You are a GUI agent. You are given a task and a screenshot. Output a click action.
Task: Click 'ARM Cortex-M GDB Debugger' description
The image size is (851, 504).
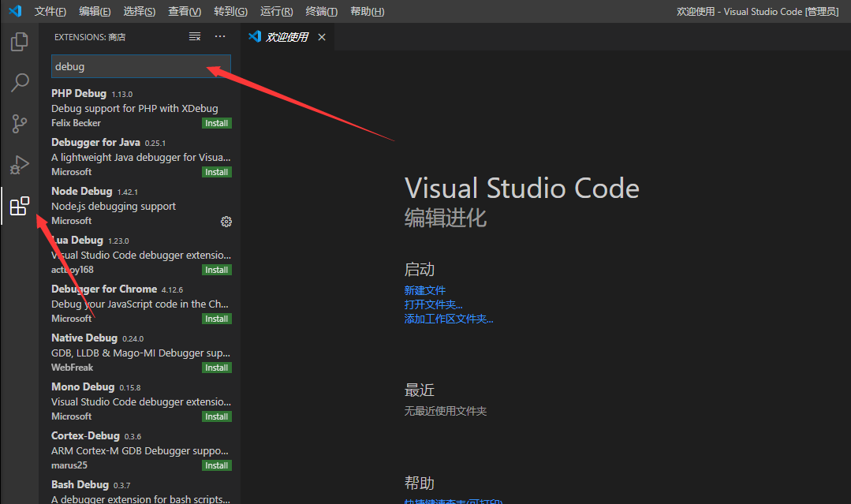pyautogui.click(x=140, y=450)
